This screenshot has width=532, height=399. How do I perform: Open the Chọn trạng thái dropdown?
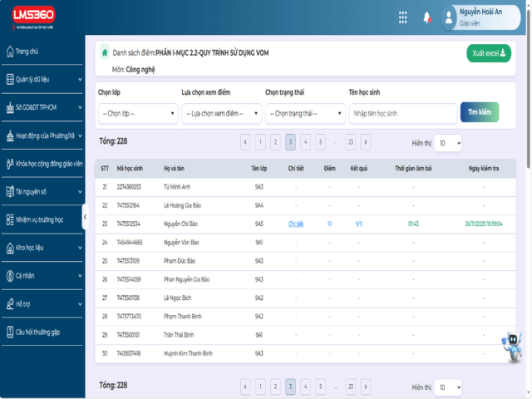point(305,113)
